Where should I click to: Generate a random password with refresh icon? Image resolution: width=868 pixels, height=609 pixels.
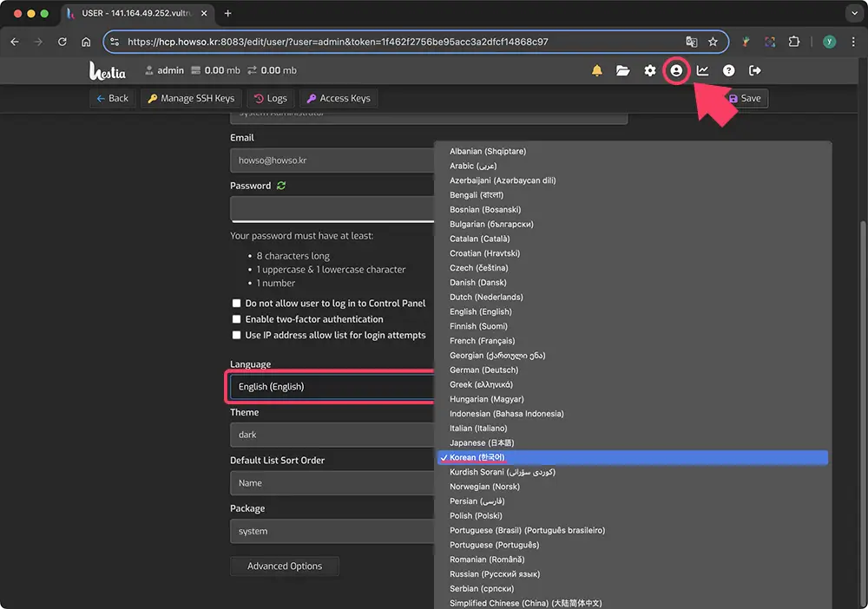281,186
